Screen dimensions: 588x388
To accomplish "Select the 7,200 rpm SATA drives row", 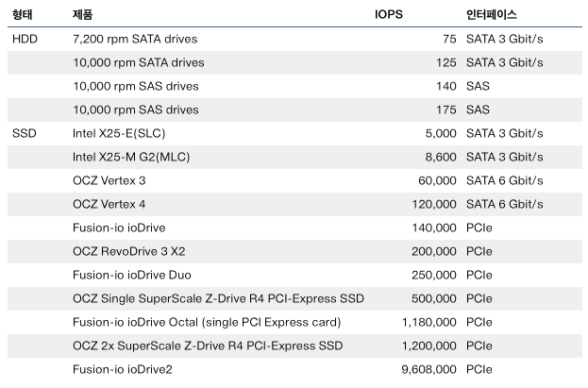I will coord(294,39).
